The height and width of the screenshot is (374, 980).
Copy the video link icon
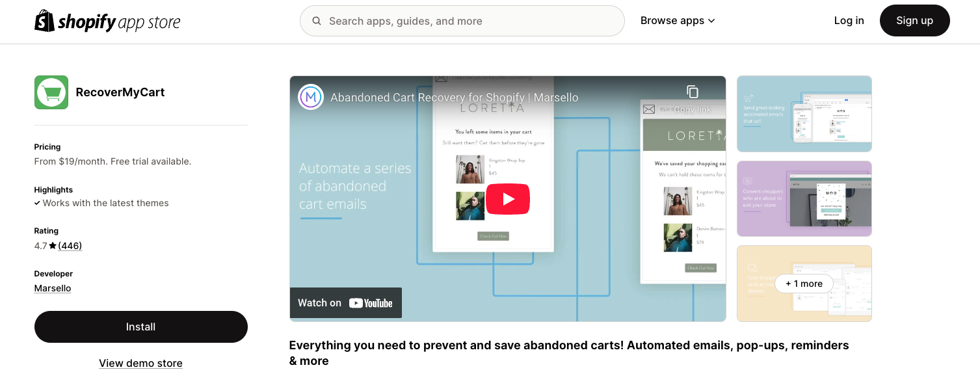[x=693, y=92]
